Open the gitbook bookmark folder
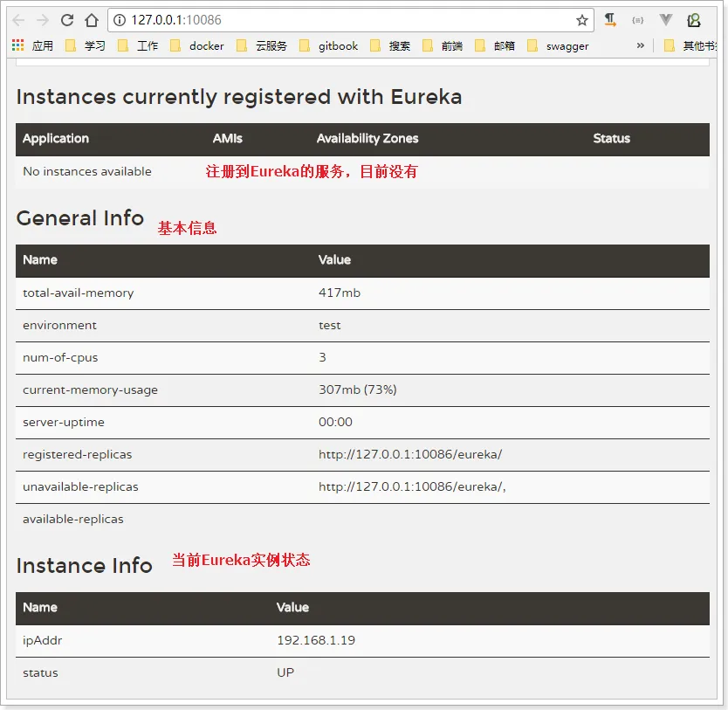 pos(329,45)
